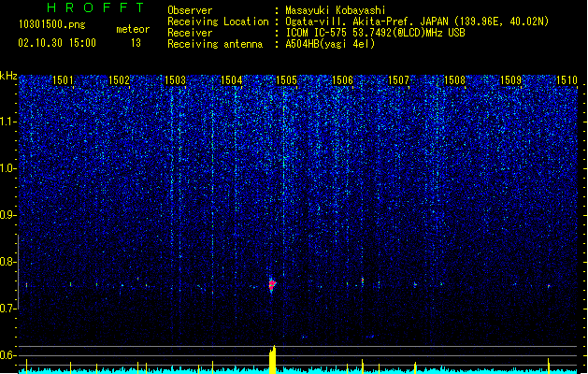Click the 1502 time marker

coord(119,80)
